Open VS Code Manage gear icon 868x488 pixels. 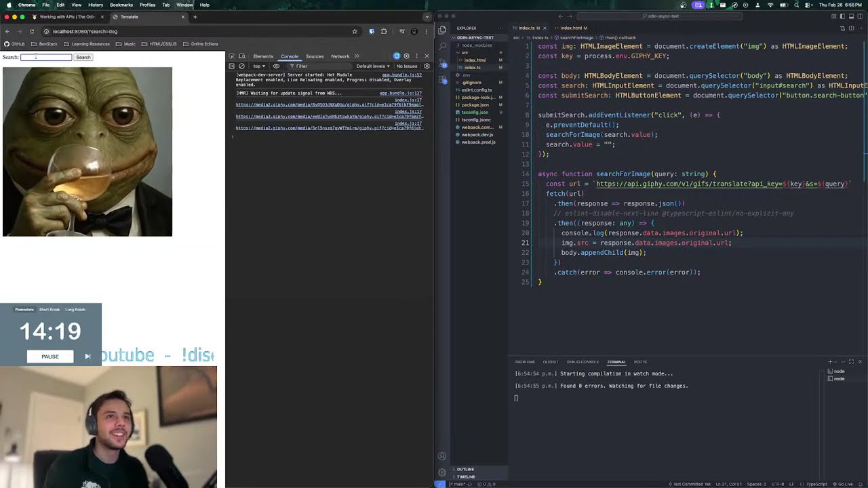pyautogui.click(x=442, y=472)
